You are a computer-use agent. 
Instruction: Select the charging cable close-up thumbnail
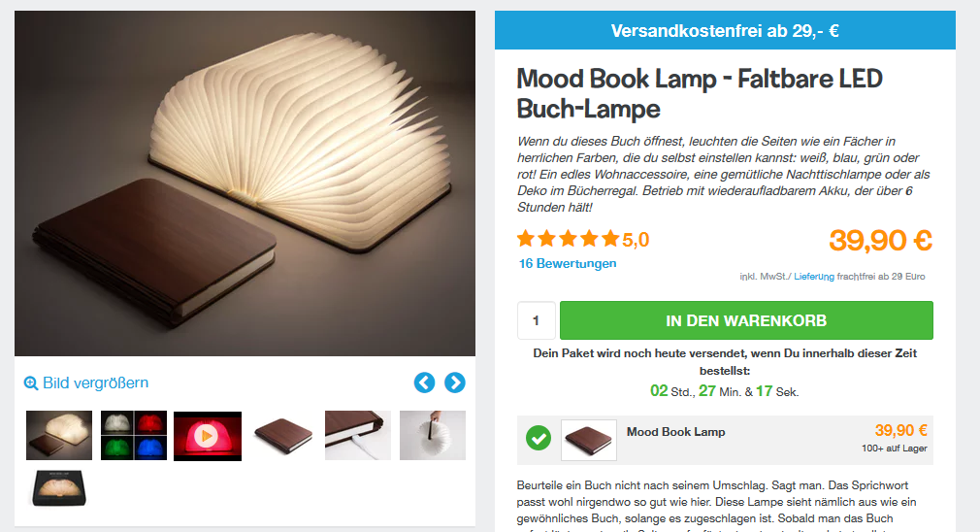coord(357,435)
